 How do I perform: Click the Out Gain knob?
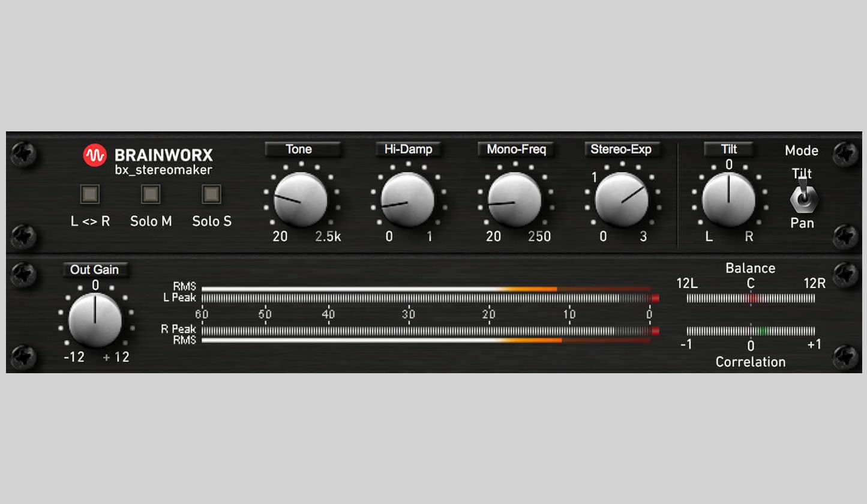(95, 320)
